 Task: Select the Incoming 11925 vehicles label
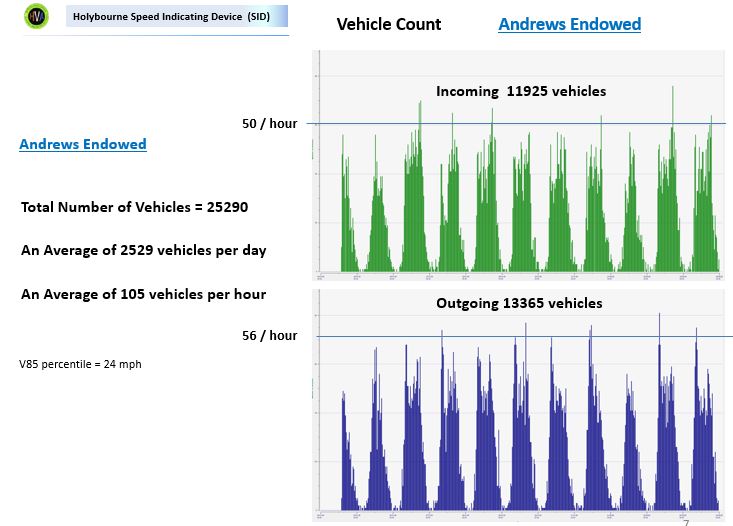pos(520,91)
